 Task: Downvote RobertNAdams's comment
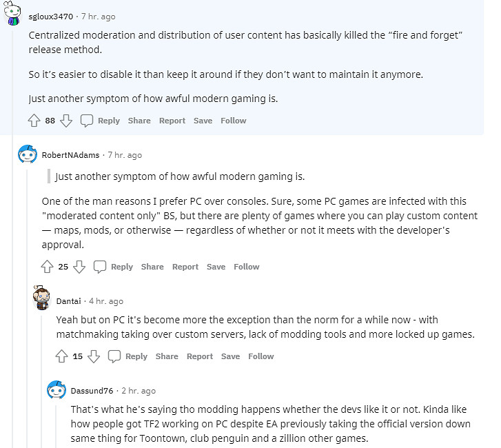coord(79,267)
